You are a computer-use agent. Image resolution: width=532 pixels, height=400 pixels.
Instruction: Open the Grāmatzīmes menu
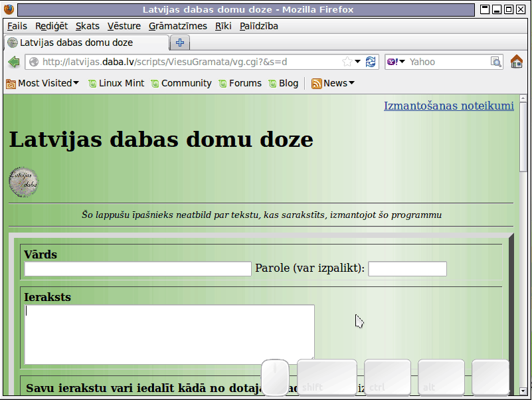coord(178,26)
